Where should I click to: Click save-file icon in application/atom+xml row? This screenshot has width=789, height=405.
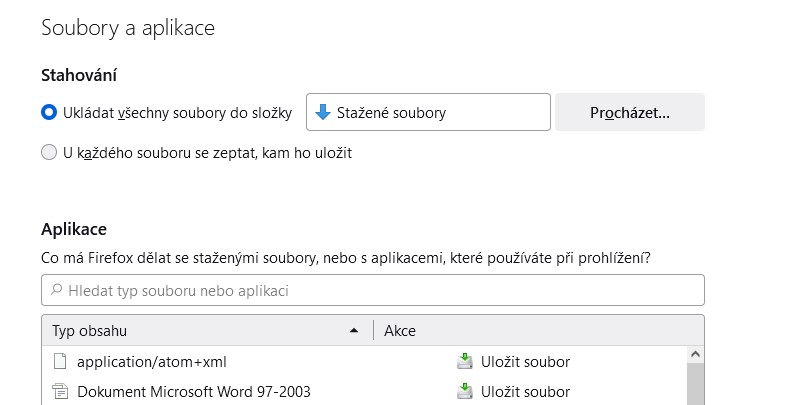pyautogui.click(x=464, y=361)
